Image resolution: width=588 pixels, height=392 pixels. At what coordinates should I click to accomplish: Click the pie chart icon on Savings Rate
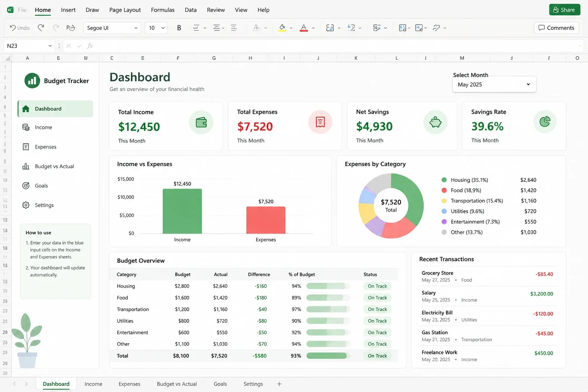(545, 122)
